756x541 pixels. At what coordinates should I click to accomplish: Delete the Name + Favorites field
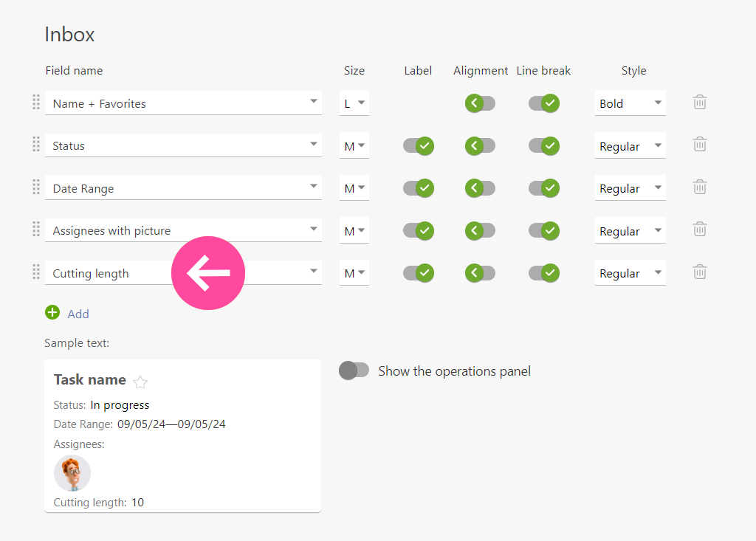(x=700, y=102)
